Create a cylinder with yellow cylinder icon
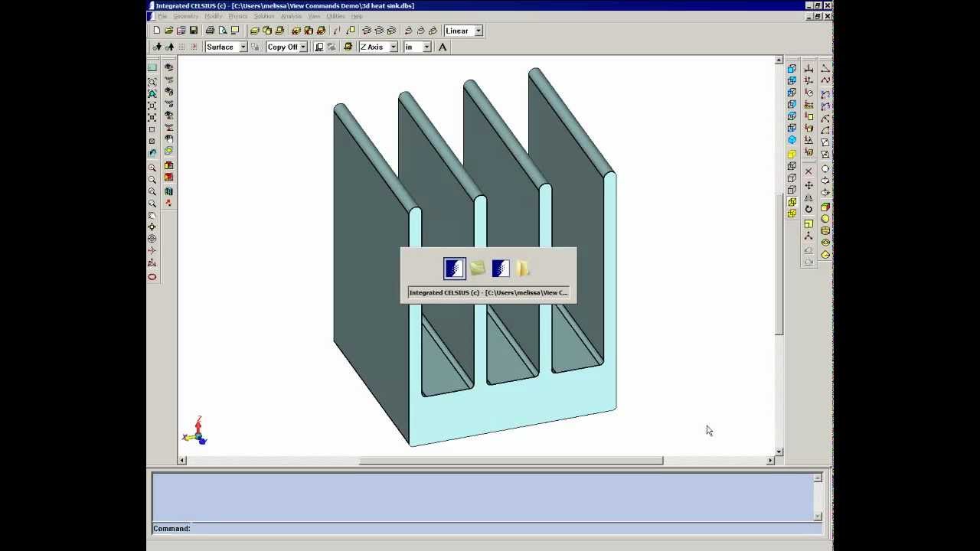The width and height of the screenshot is (980, 551). pyautogui.click(x=825, y=230)
